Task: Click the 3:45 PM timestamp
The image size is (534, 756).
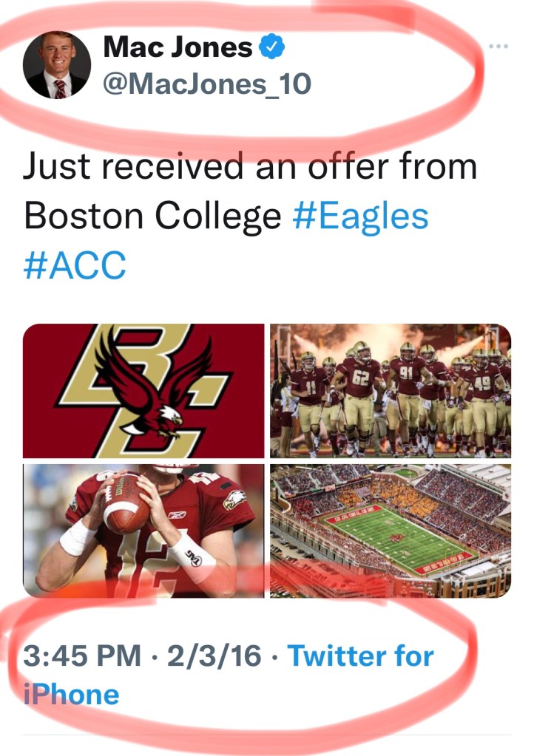Action: tap(81, 655)
